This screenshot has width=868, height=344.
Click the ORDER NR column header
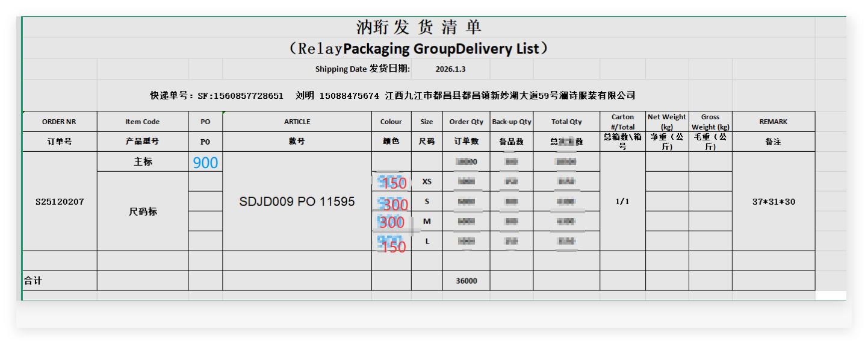pos(59,122)
